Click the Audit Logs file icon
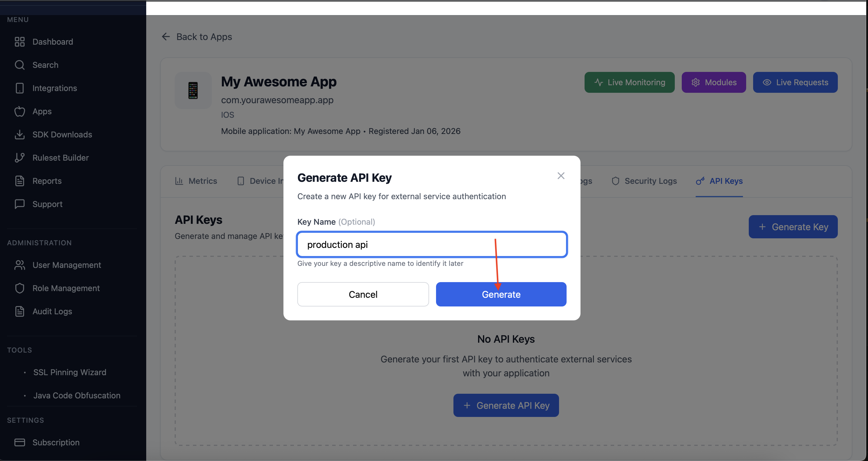The height and width of the screenshot is (461, 868). (19, 311)
